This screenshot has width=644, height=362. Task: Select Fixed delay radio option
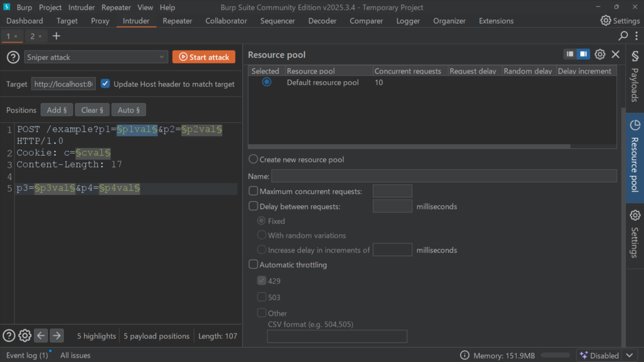coord(261,220)
